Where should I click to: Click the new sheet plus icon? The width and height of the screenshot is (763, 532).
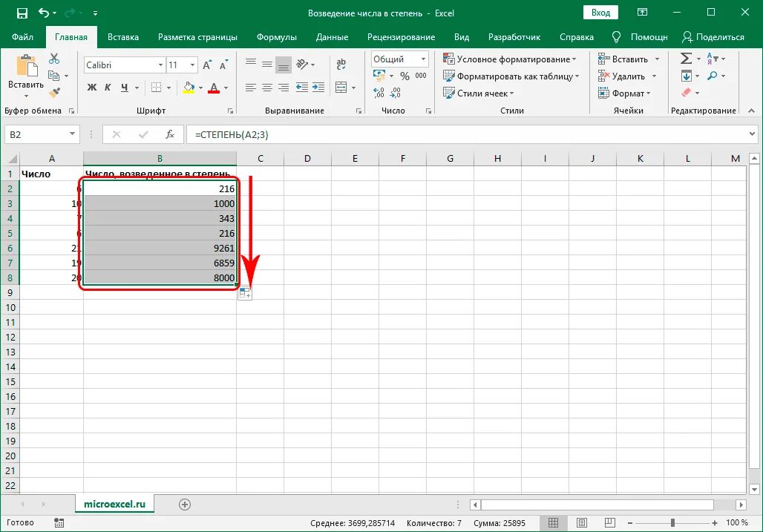[184, 505]
